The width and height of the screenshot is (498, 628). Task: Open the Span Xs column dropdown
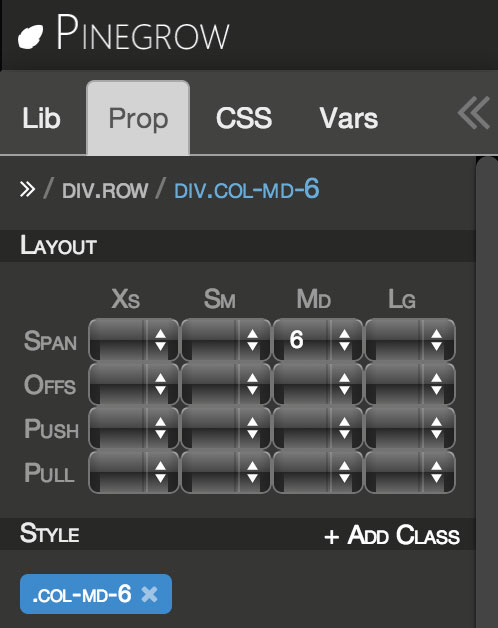pos(134,340)
